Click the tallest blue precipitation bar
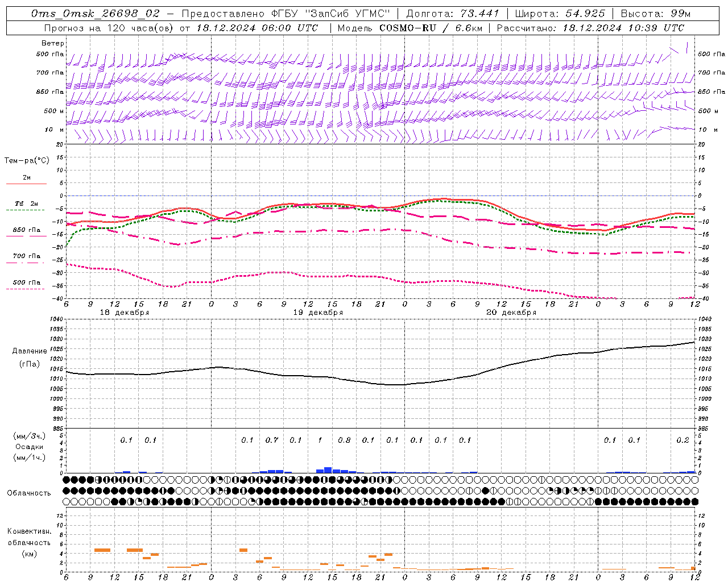The height and width of the screenshot is (582, 728). click(x=328, y=470)
